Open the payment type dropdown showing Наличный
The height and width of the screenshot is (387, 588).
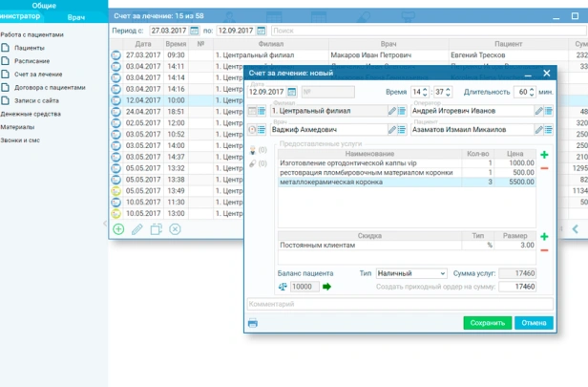click(x=411, y=273)
